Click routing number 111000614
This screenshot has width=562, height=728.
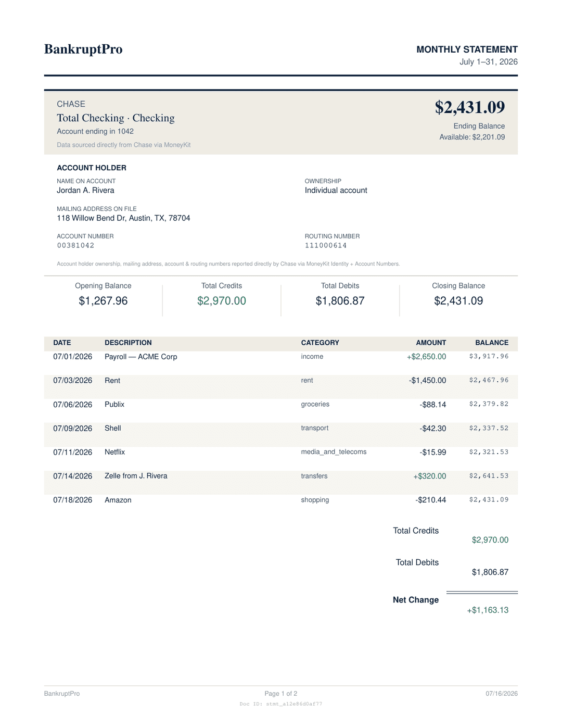click(x=325, y=246)
